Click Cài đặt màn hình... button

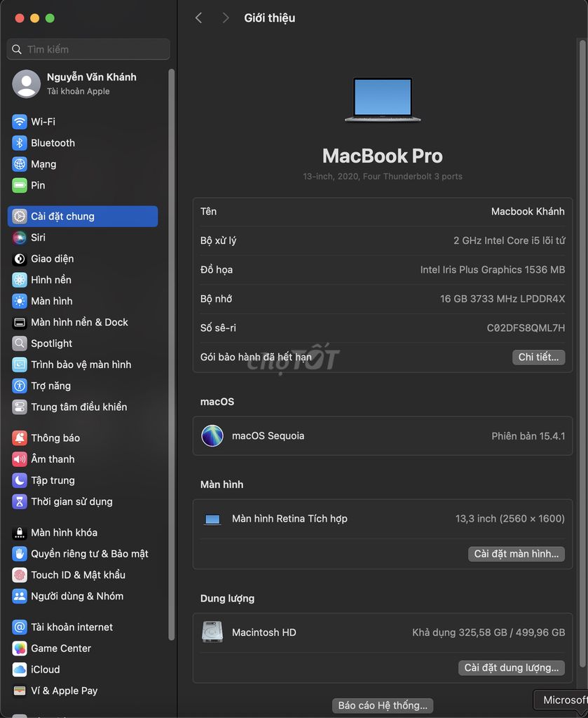[x=516, y=554]
